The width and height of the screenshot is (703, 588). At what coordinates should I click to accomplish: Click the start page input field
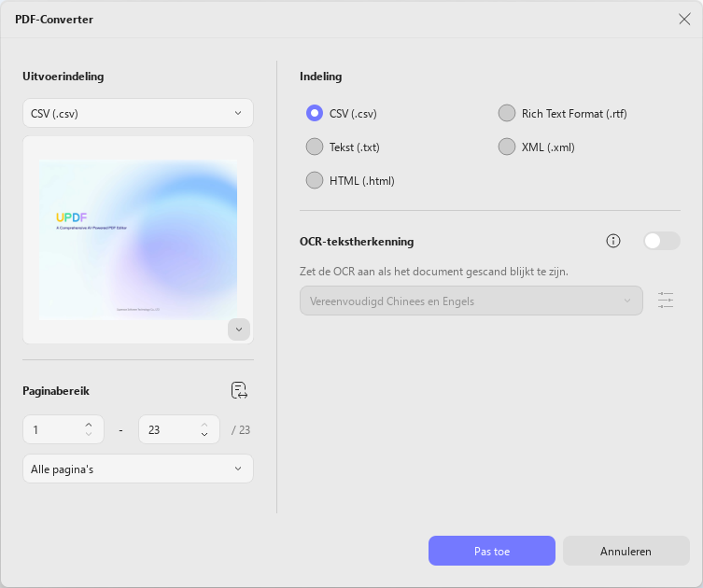[x=63, y=429]
